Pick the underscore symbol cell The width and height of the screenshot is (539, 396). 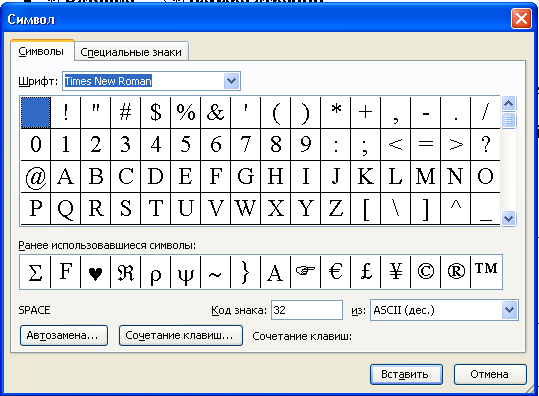pos(485,209)
